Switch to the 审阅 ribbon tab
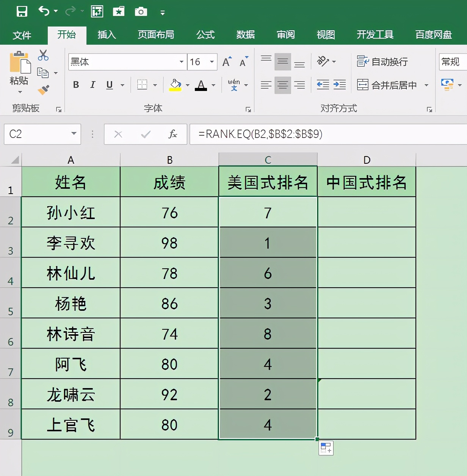The height and width of the screenshot is (476, 467). (x=286, y=35)
